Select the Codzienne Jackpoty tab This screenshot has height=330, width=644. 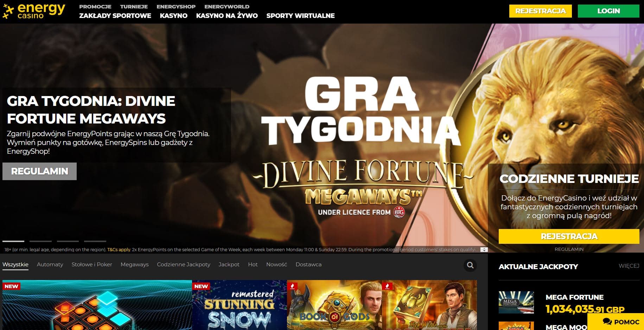coord(183,265)
